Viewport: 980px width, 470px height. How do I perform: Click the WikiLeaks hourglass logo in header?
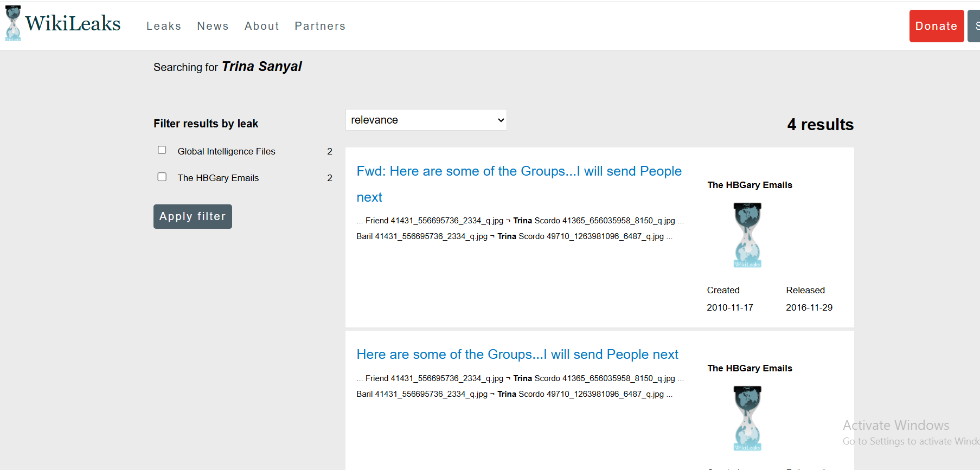tap(13, 23)
